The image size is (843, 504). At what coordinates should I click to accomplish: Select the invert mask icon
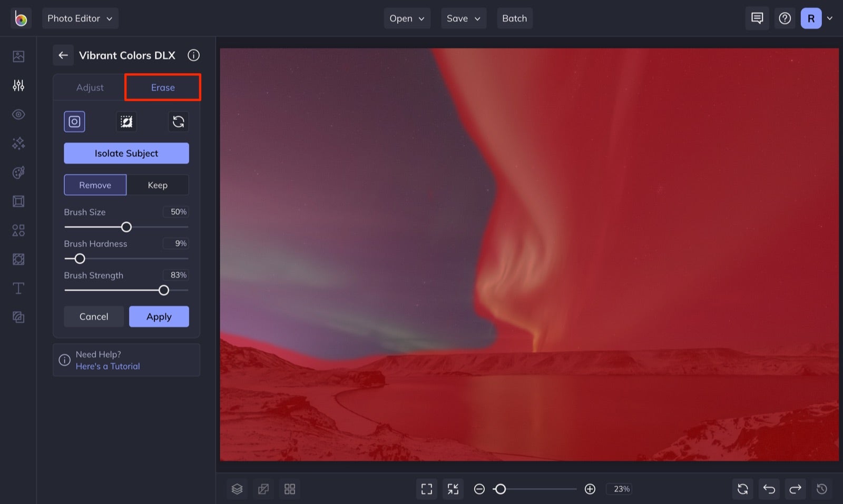(x=126, y=122)
